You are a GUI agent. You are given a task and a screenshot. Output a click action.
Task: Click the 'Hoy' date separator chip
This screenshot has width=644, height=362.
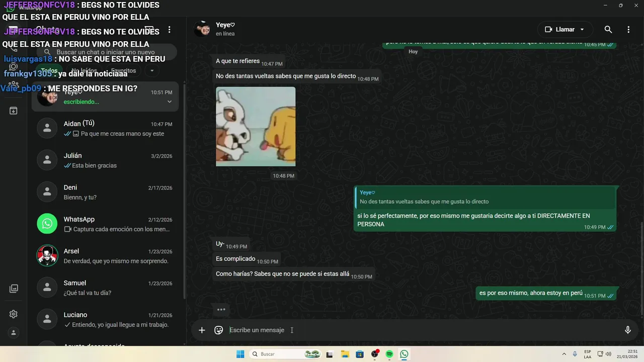tap(413, 51)
